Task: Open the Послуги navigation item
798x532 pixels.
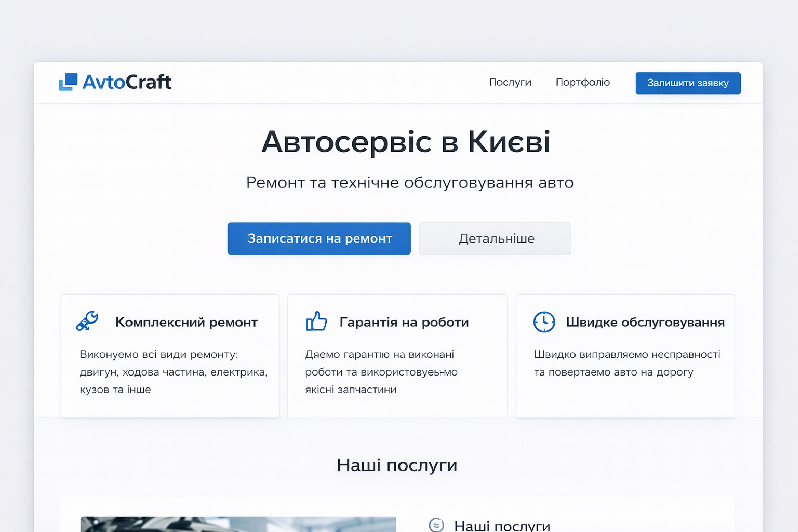Action: [510, 82]
